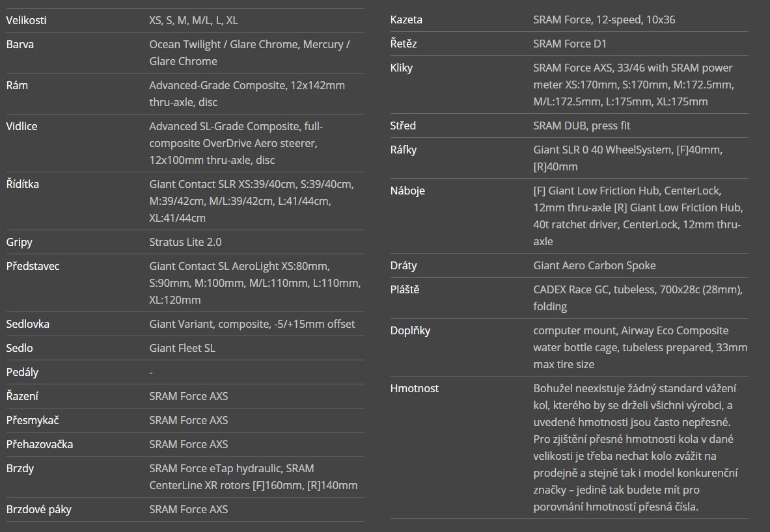Click the Giant Aero Carbon Spoke value
Image resolution: width=770 pixels, height=532 pixels.
594,265
